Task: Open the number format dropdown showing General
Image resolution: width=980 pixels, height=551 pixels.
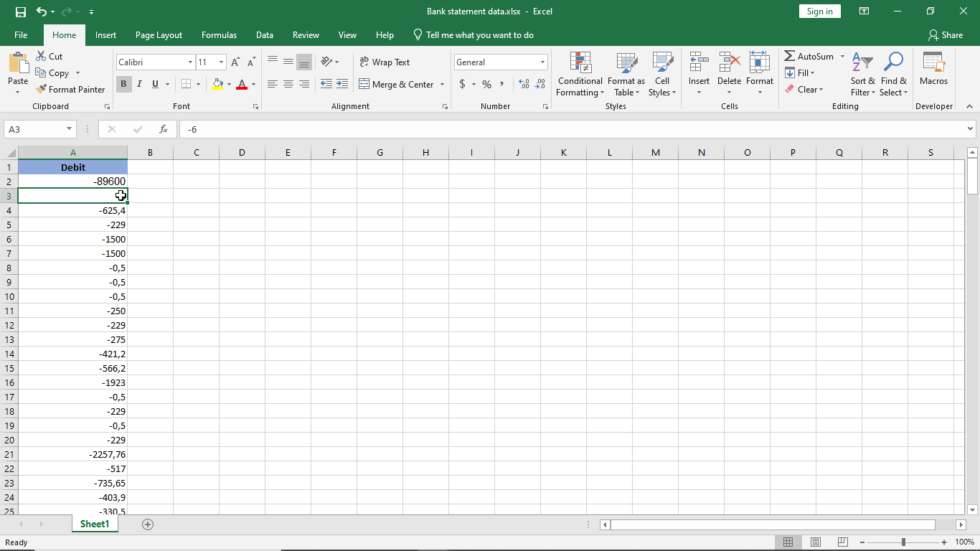Action: click(x=542, y=62)
